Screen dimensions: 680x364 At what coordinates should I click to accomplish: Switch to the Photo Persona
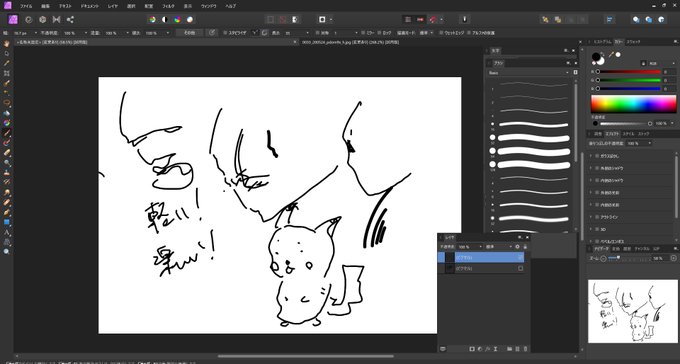pos(13,20)
